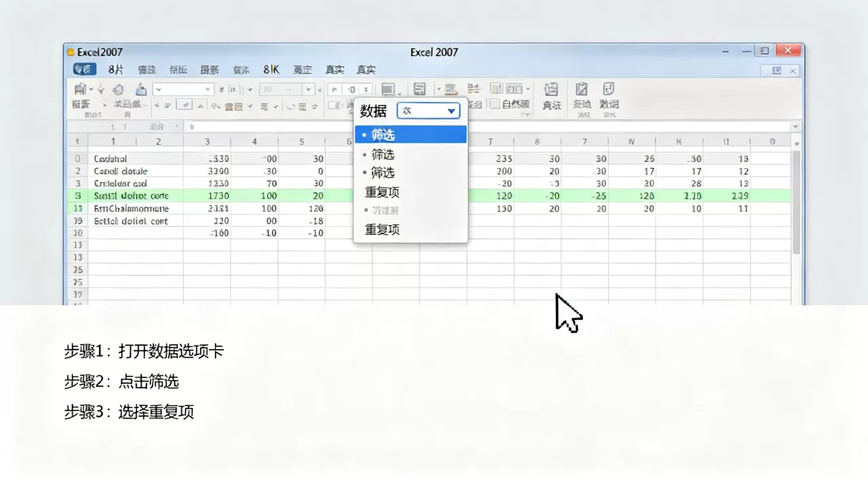The width and height of the screenshot is (868, 488).
Task: Click the paint bucket format icon
Action: click(141, 89)
